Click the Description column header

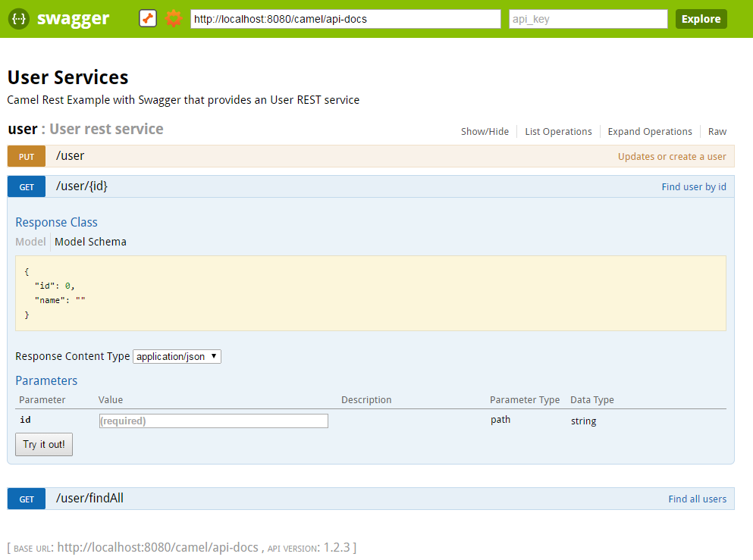coord(366,399)
